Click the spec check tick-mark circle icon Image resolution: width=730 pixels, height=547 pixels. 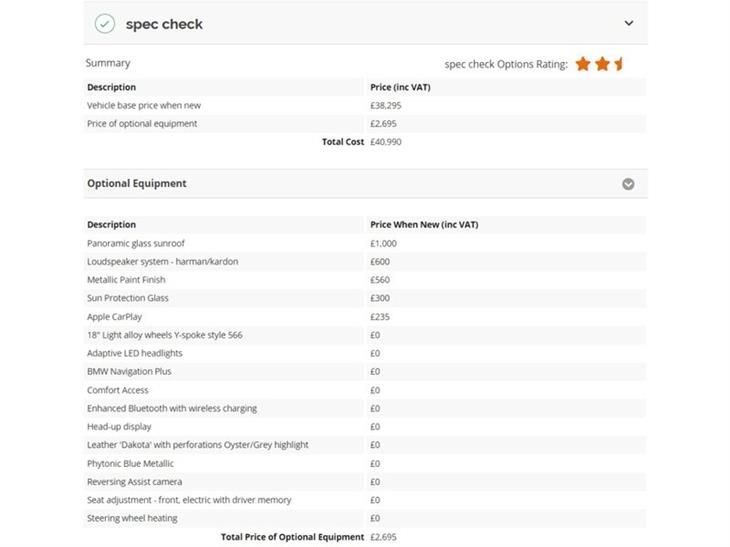point(105,24)
